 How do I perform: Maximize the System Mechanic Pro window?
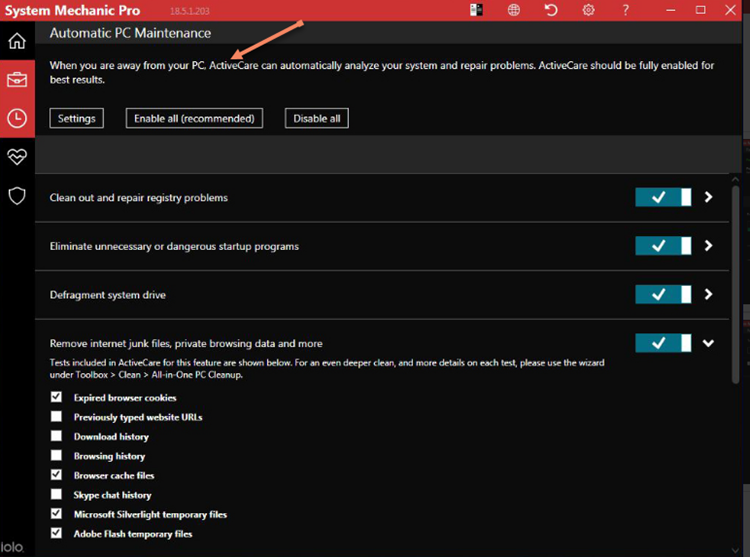click(700, 10)
